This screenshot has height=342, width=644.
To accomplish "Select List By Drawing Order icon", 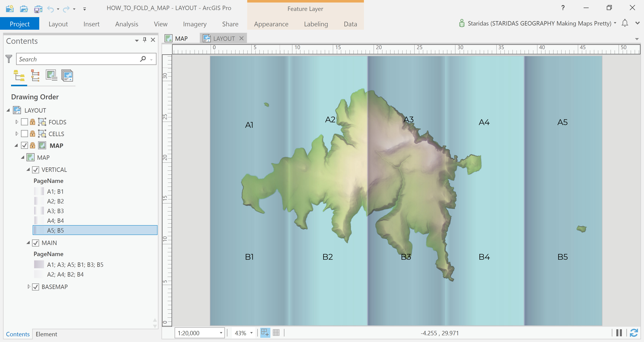I will [19, 75].
